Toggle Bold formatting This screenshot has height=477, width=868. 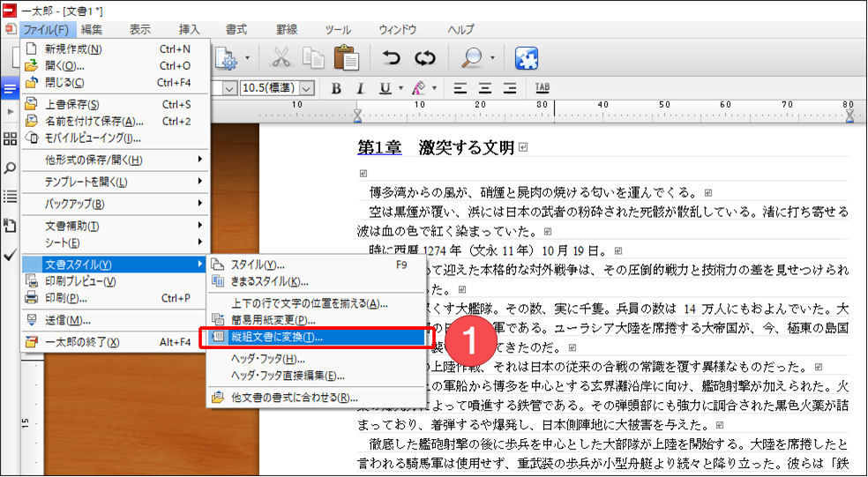336,88
